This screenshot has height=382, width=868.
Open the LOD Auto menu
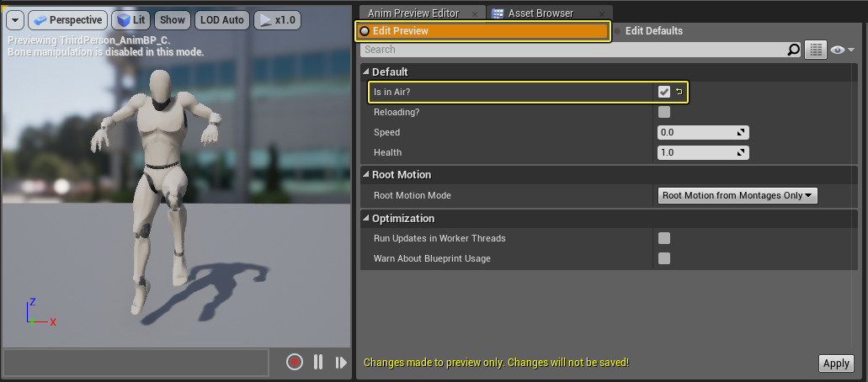pos(222,20)
